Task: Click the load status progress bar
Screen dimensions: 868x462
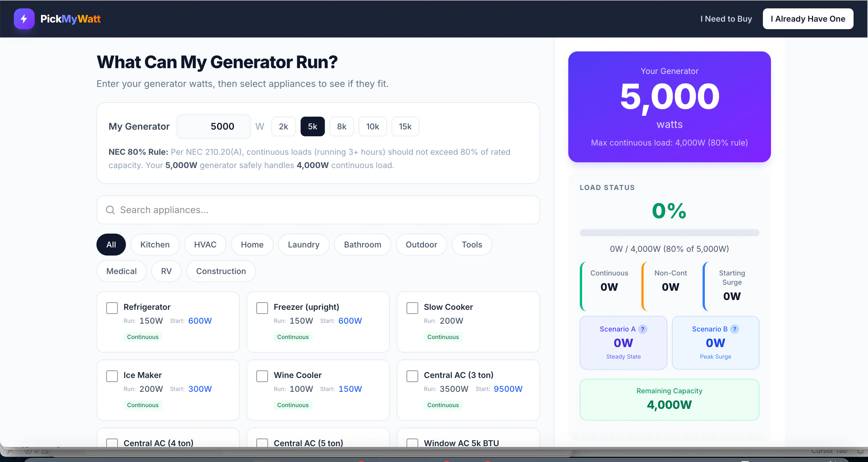Action: click(x=669, y=232)
